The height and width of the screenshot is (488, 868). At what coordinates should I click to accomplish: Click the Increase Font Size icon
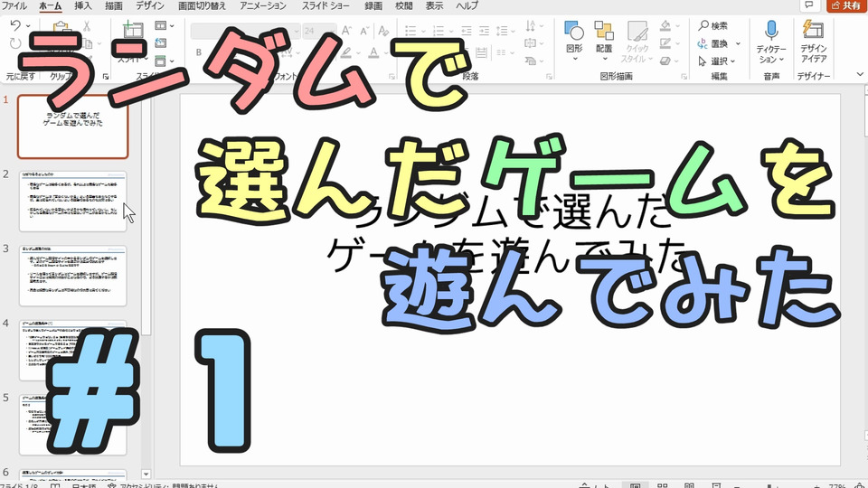coord(346,31)
